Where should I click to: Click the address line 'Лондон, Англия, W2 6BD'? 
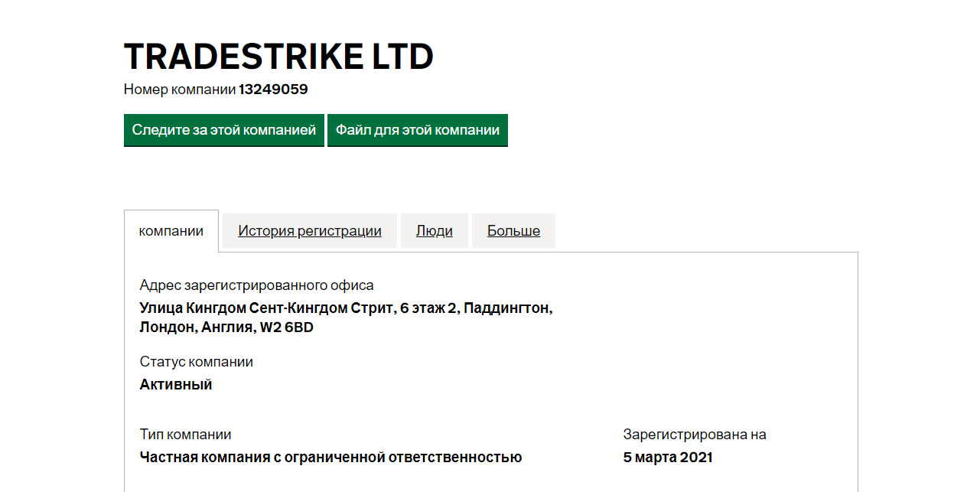tap(226, 327)
